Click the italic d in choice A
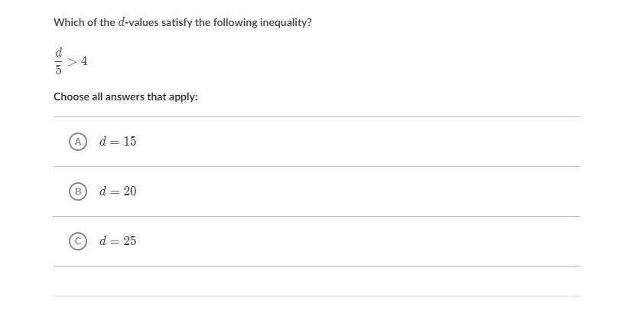The height and width of the screenshot is (311, 644). tap(103, 142)
